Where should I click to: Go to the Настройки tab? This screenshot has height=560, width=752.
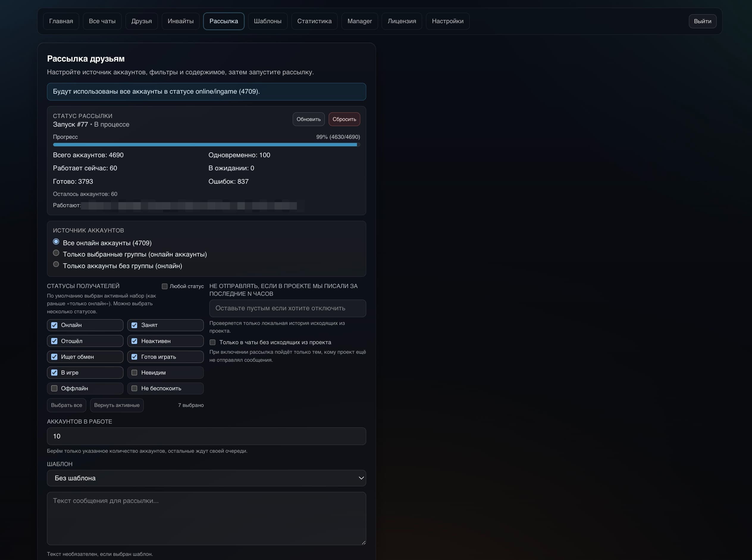pyautogui.click(x=447, y=21)
